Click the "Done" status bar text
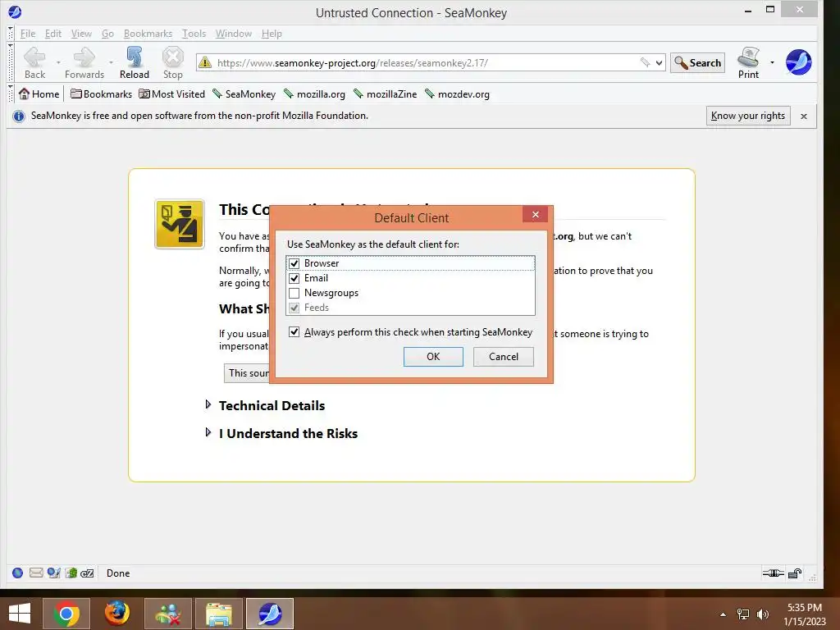 pos(118,573)
